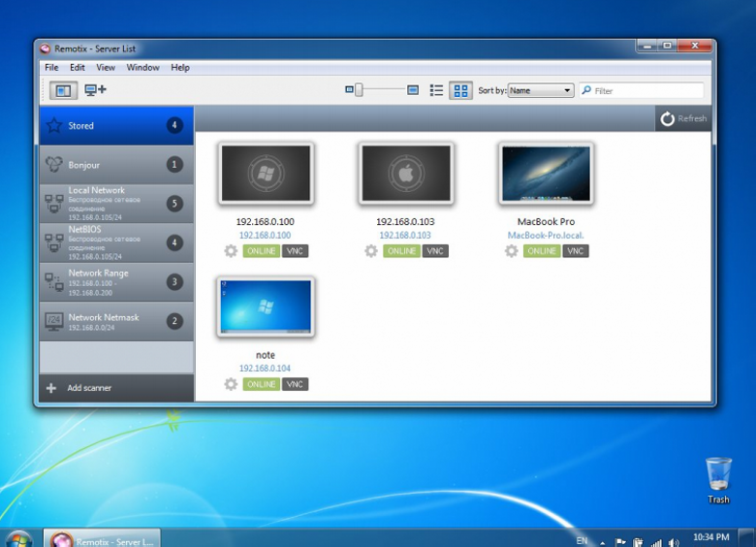756x547 pixels.
Task: Click the Windows Start button
Action: (x=18, y=539)
